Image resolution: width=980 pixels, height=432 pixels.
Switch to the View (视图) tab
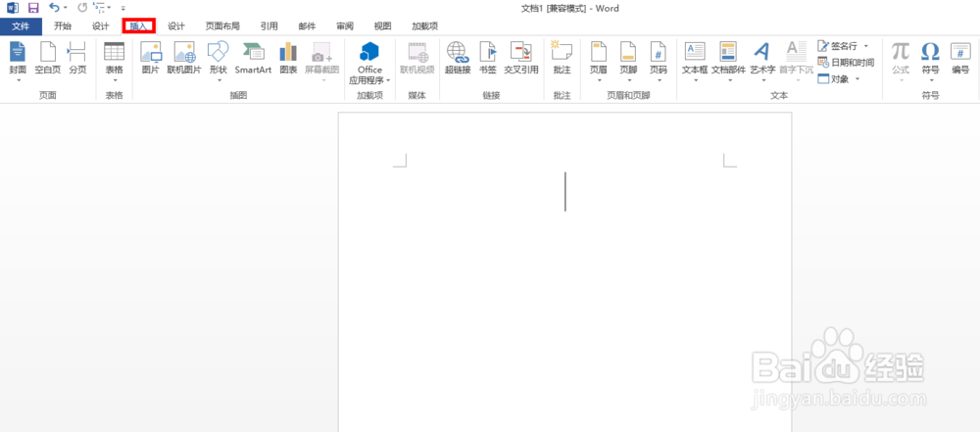pyautogui.click(x=382, y=26)
